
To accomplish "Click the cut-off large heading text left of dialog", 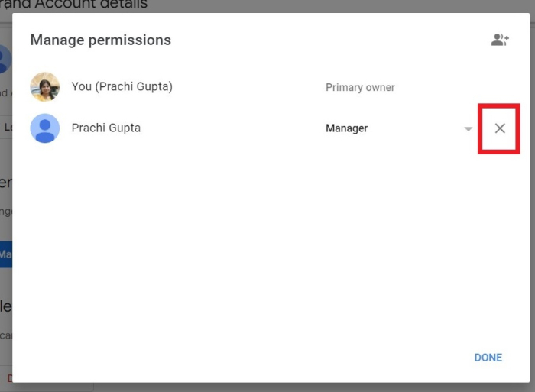I will coord(5,183).
